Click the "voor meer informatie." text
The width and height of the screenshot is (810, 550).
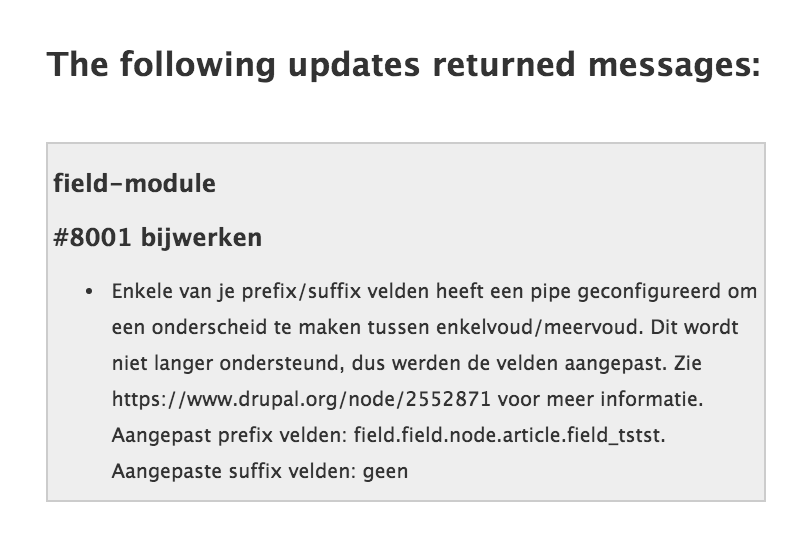click(600, 399)
